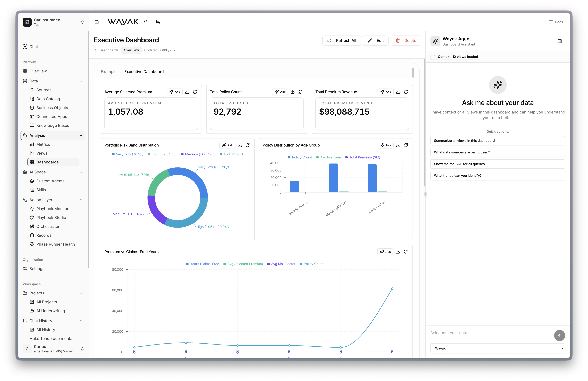The height and width of the screenshot is (381, 588).
Task: Toggle Years Claims-Free series legend
Action: (x=203, y=264)
